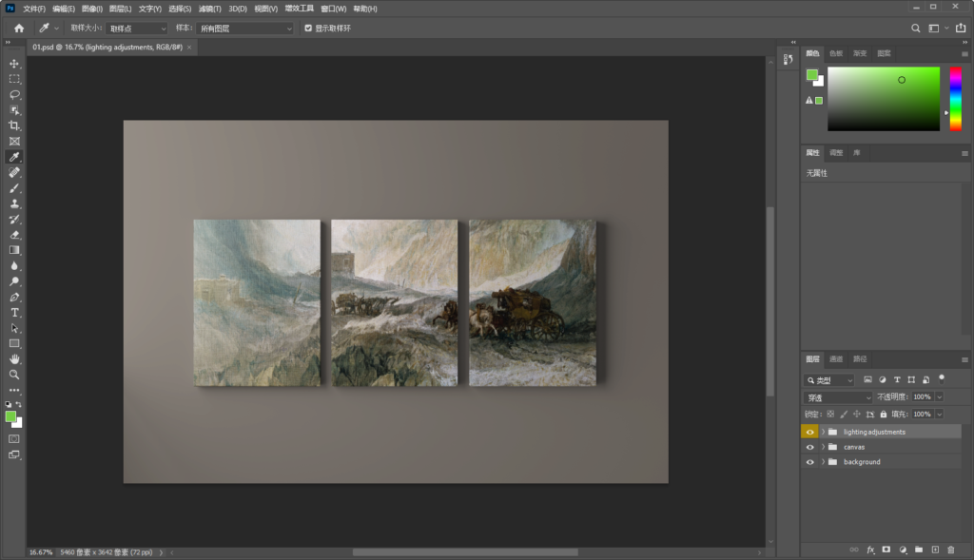Select the Move tool

(x=14, y=64)
